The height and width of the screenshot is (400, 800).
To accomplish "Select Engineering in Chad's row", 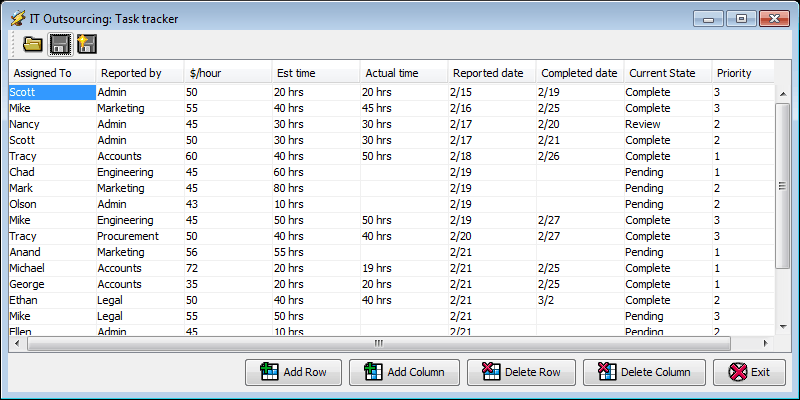I will 140,172.
